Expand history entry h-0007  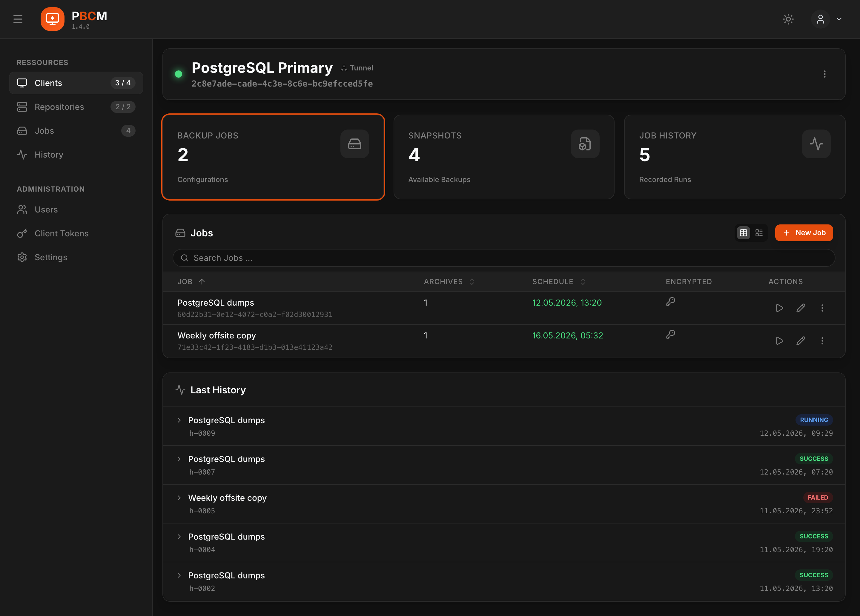179,459
